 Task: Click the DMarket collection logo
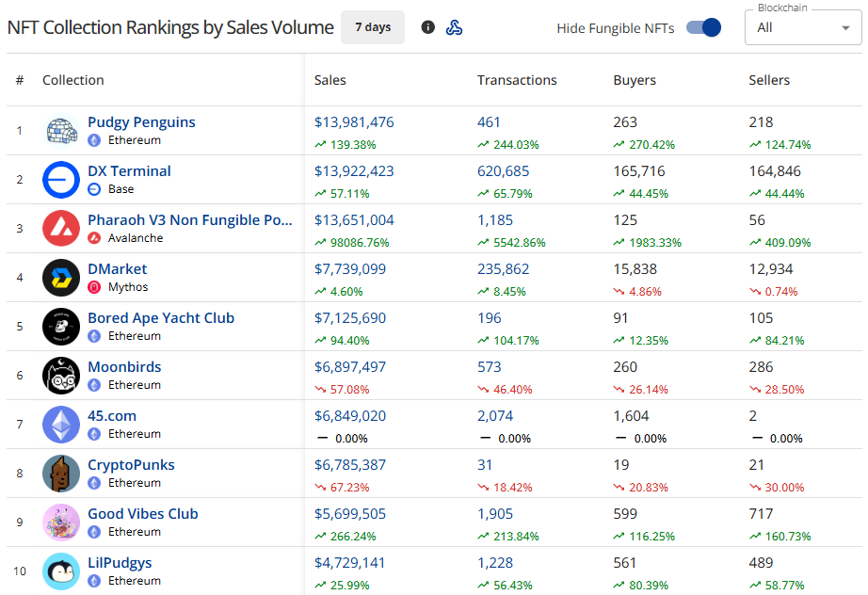click(61, 278)
